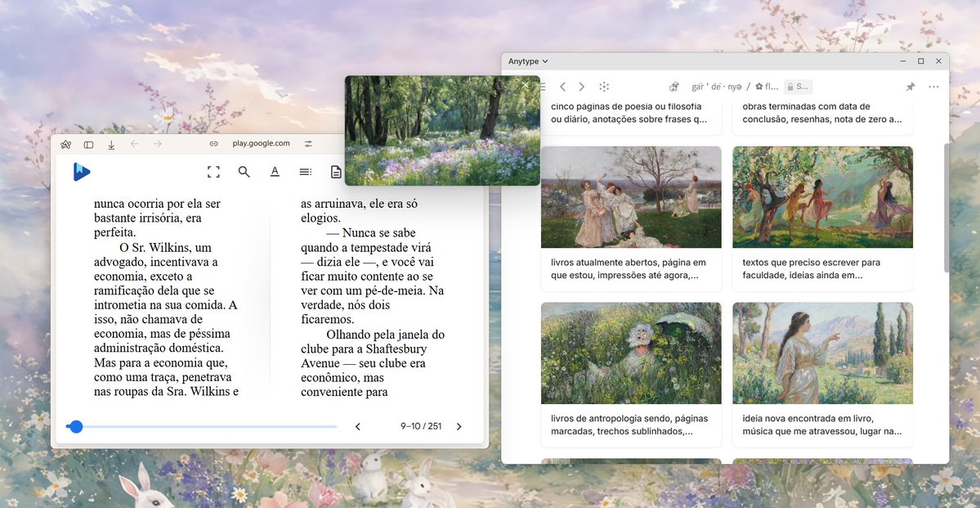
Task: Pin the current Anytype object
Action: tap(911, 87)
